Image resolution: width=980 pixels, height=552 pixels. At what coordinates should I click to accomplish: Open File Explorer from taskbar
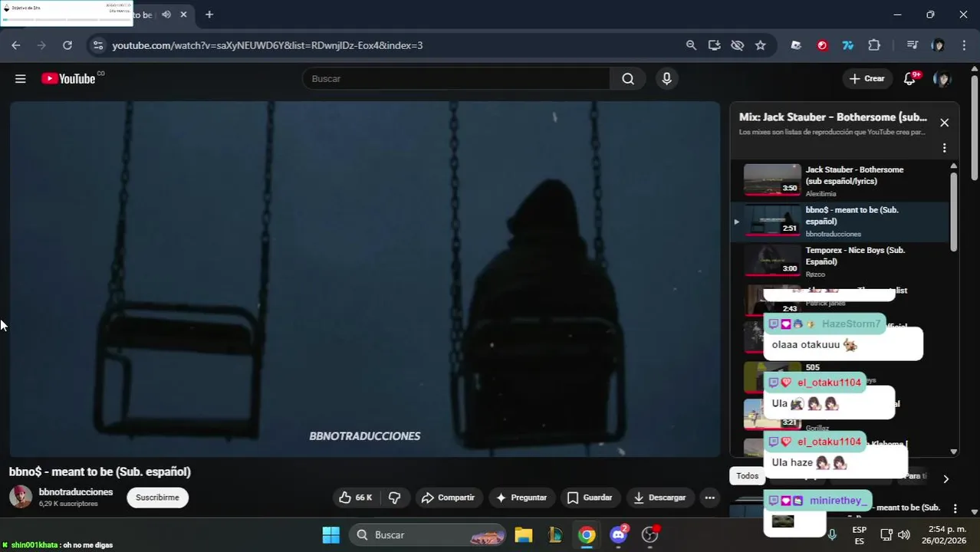click(524, 534)
